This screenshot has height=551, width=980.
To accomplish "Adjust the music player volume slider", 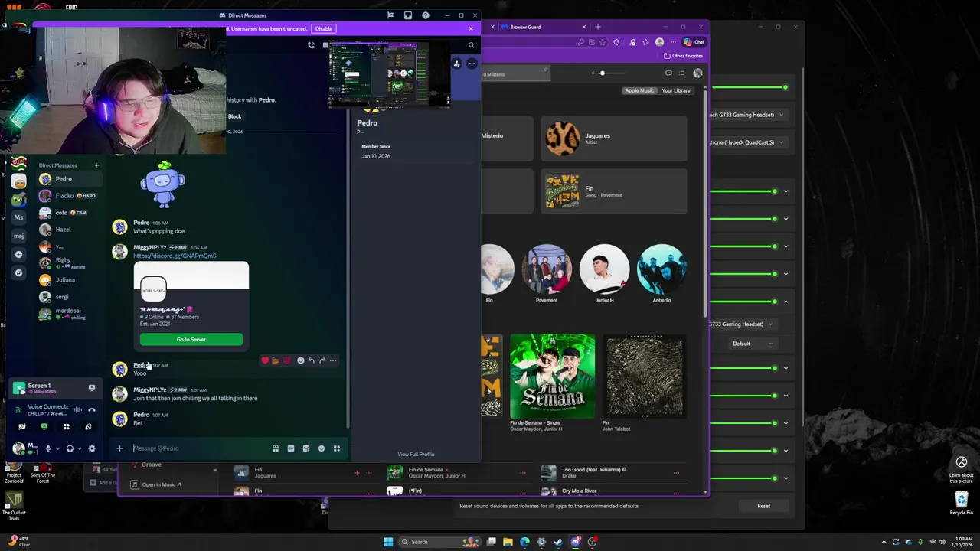I will pos(611,73).
